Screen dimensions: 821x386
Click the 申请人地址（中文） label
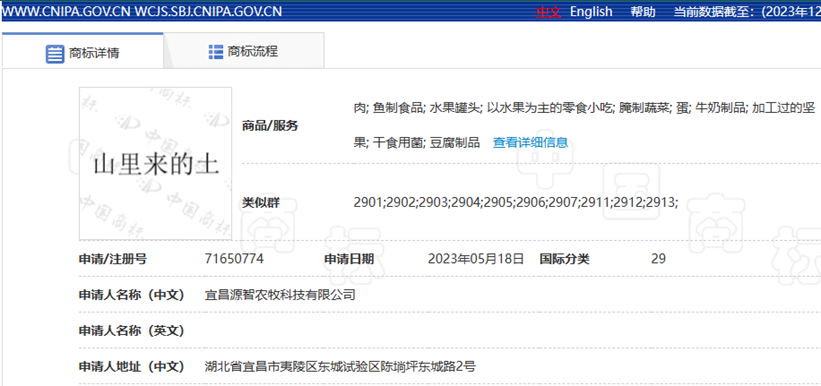click(x=132, y=366)
